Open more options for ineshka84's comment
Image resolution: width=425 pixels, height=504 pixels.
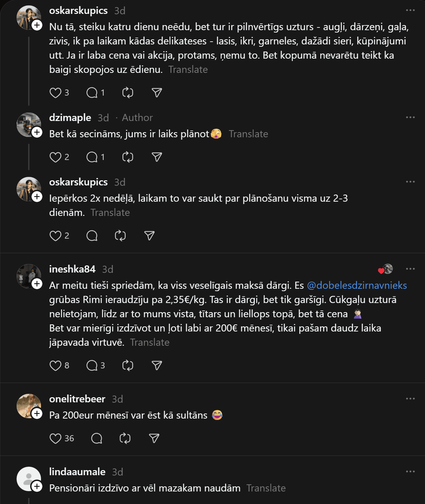click(x=410, y=269)
